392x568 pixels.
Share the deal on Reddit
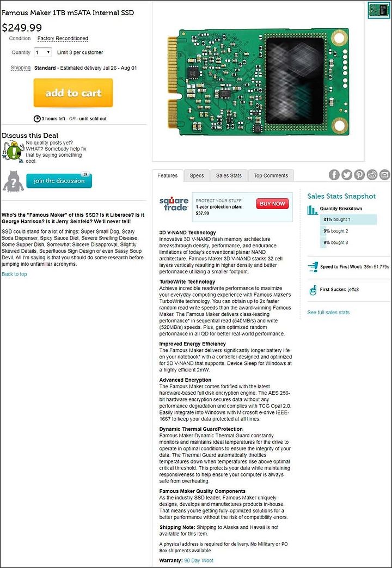pyautogui.click(x=372, y=175)
